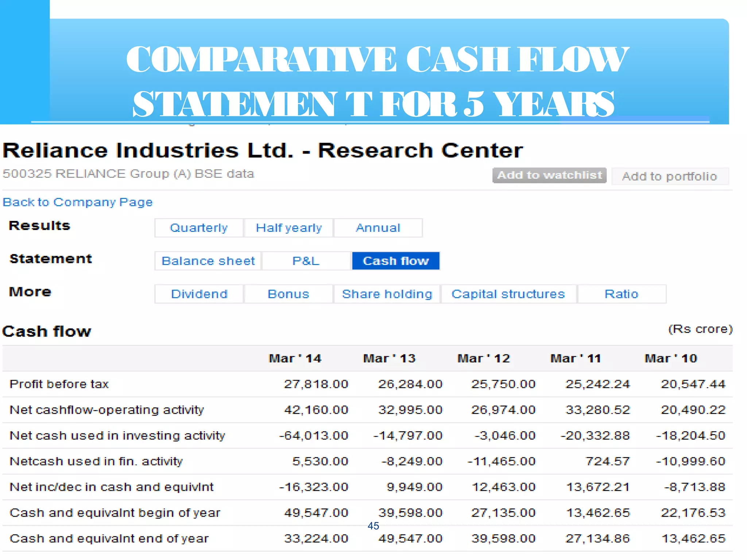Viewport: 747px width, 560px height.
Task: Click the value 27,134.86
Action: [598, 538]
